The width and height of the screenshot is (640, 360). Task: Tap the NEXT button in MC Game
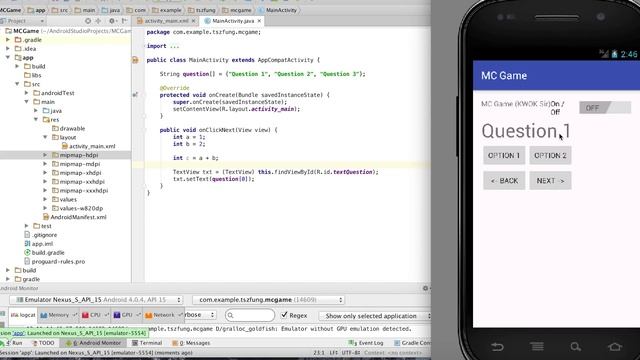coord(550,181)
